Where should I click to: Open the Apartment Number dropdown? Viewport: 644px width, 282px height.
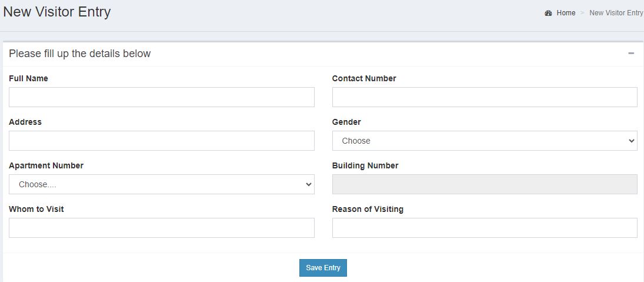tap(161, 184)
